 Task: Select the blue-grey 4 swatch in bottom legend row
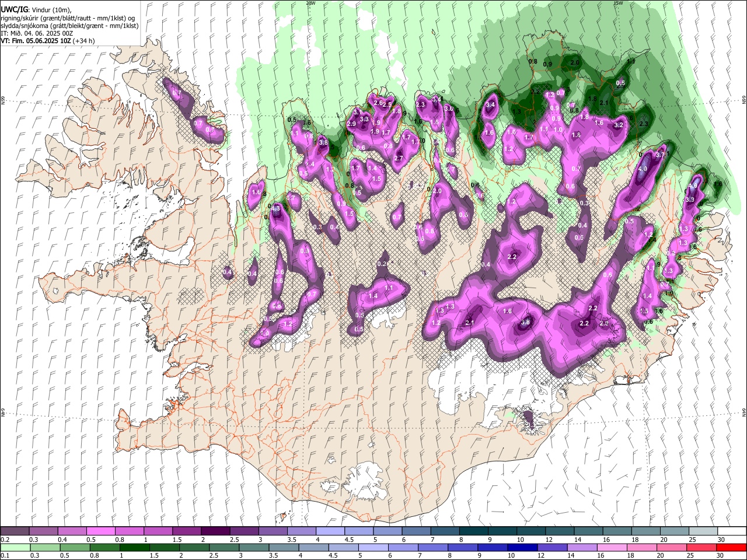click(x=313, y=547)
